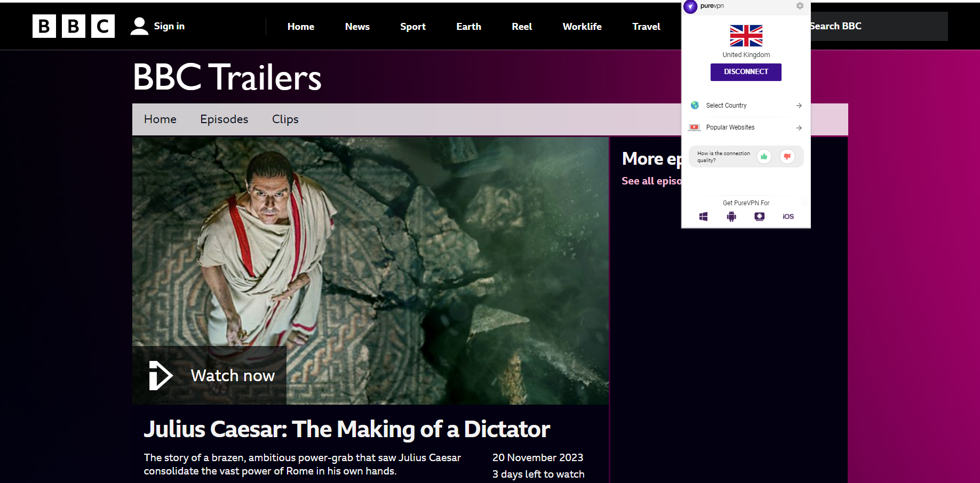This screenshot has width=980, height=483.
Task: Open the Sport section in BBC menu
Action: [412, 26]
